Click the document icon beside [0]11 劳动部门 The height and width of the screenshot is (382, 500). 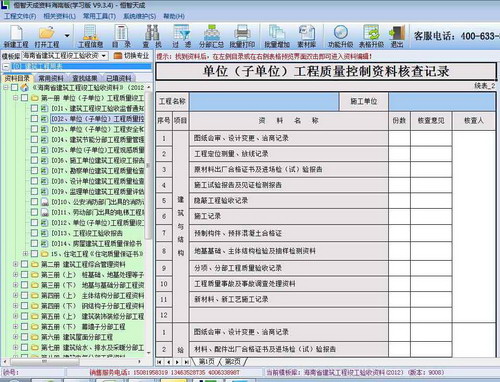tap(44, 212)
